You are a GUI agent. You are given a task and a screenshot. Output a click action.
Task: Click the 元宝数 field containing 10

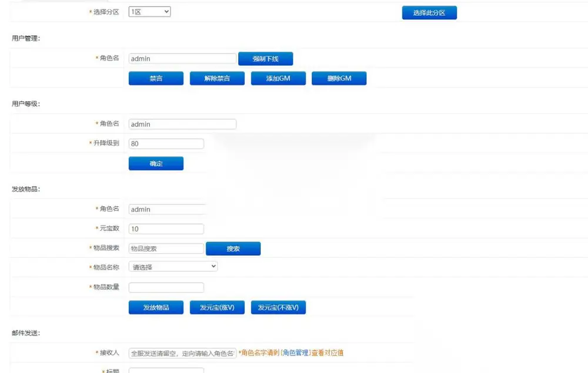(166, 228)
